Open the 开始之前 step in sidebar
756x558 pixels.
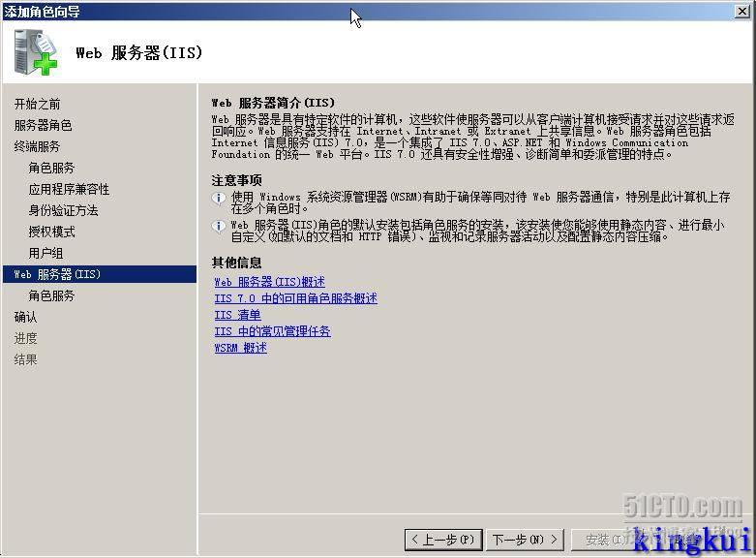[37, 104]
